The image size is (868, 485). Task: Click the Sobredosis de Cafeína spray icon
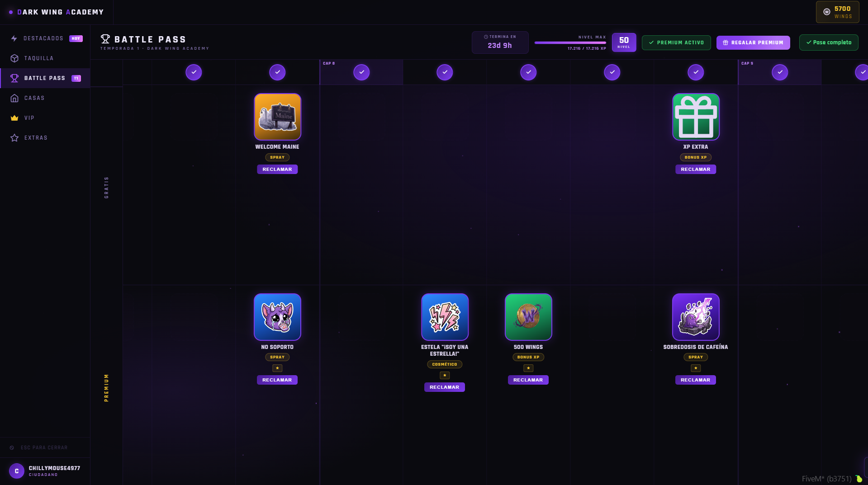(696, 317)
